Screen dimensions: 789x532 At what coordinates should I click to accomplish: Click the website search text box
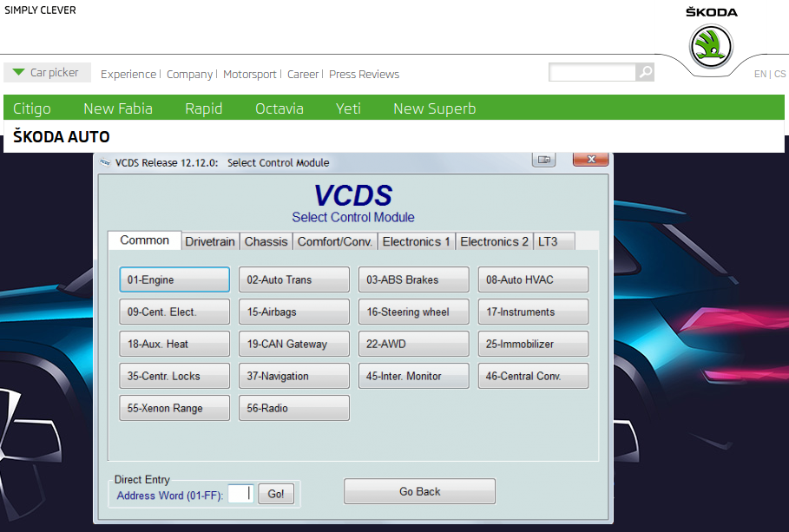(x=592, y=73)
